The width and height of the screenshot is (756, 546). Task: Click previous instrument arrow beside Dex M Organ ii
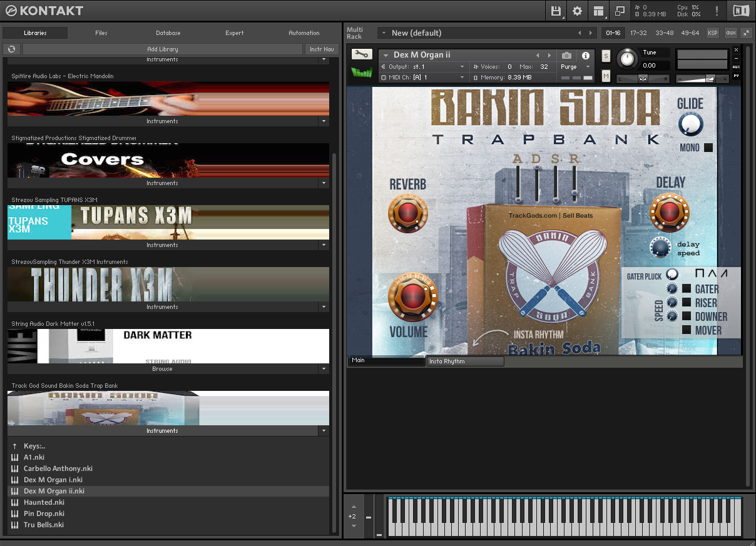[538, 56]
